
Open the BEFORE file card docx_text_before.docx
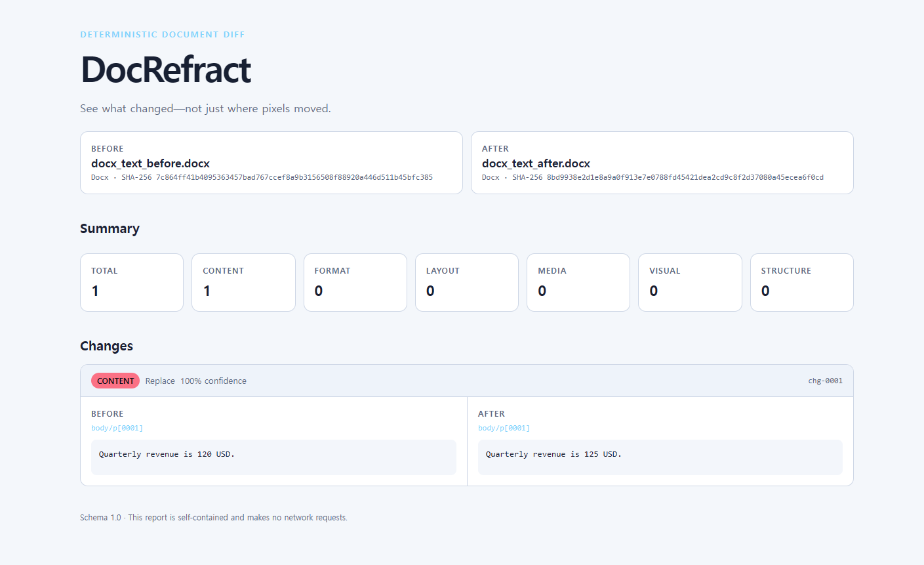[271, 163]
